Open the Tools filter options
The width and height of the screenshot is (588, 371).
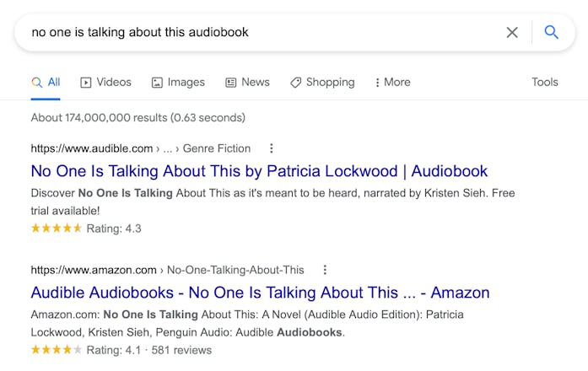coord(544,83)
